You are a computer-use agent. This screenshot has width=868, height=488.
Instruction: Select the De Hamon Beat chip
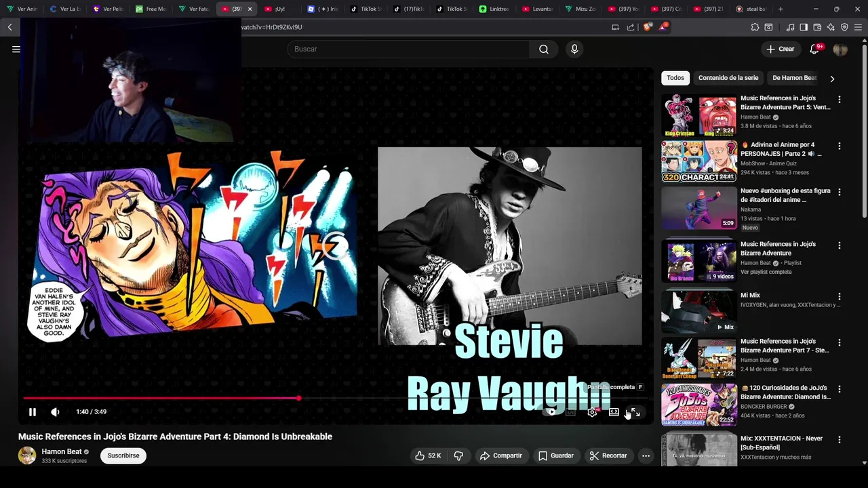pos(794,78)
